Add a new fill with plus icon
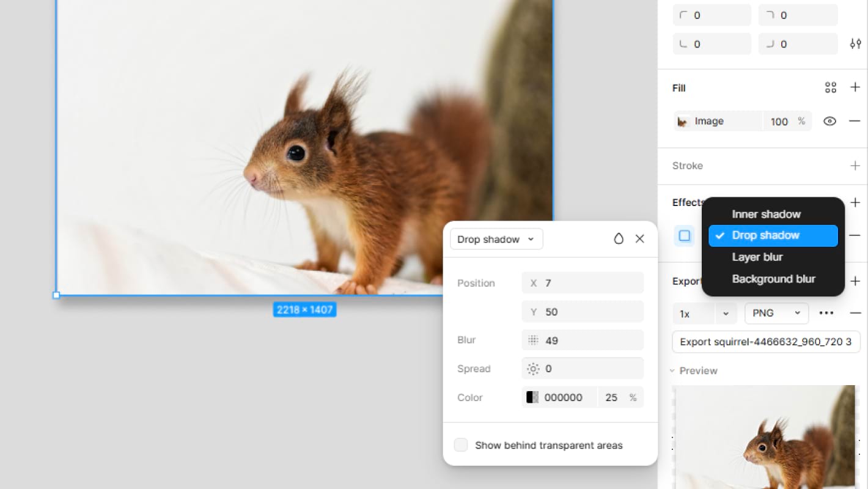This screenshot has width=868, height=489. tap(855, 88)
